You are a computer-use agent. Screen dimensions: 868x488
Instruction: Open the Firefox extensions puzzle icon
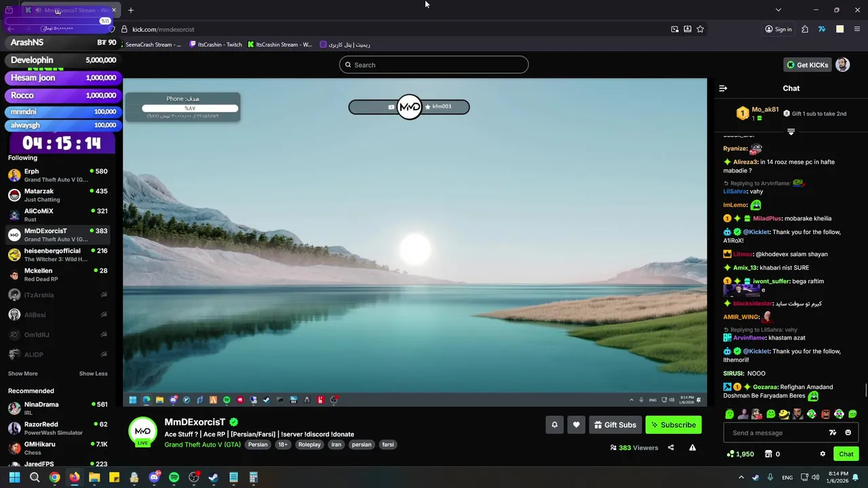805,29
